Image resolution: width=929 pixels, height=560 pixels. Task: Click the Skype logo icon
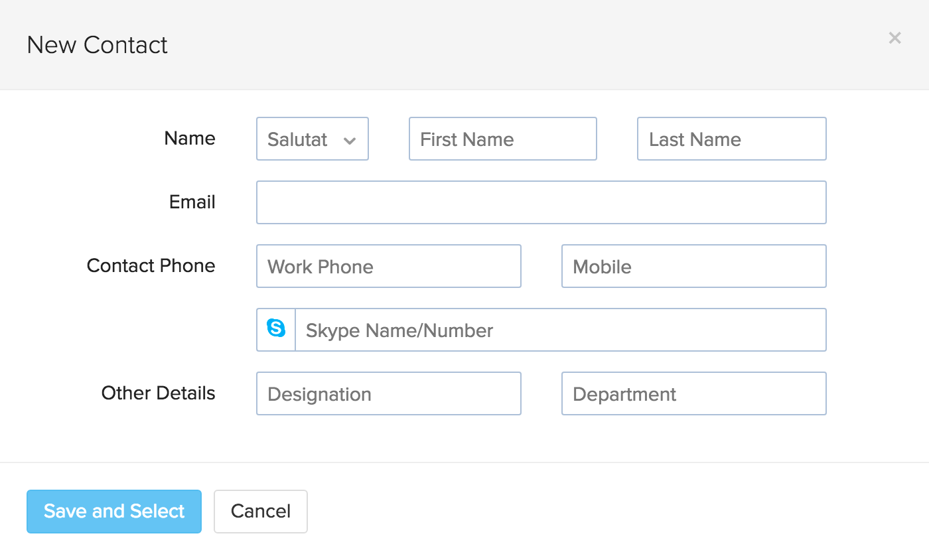click(275, 329)
